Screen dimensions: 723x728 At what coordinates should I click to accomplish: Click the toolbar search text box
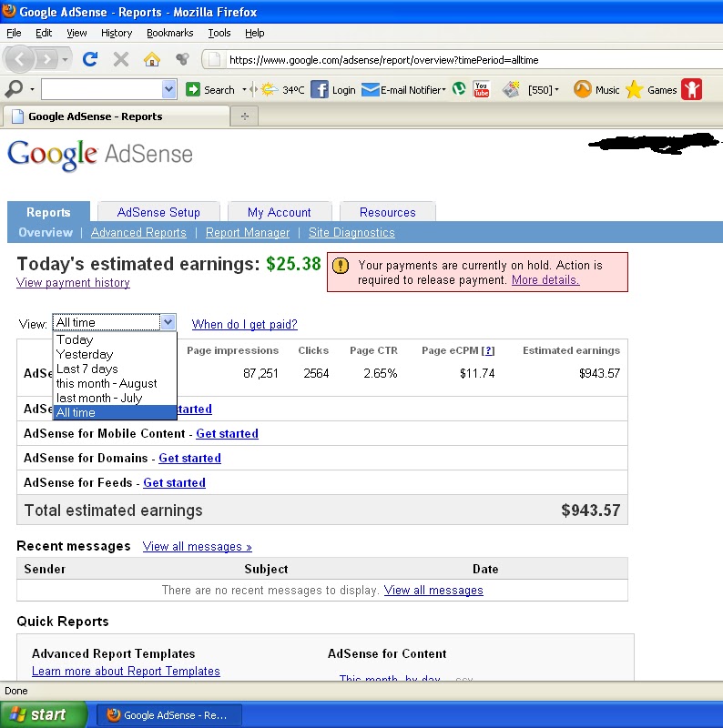[102, 89]
